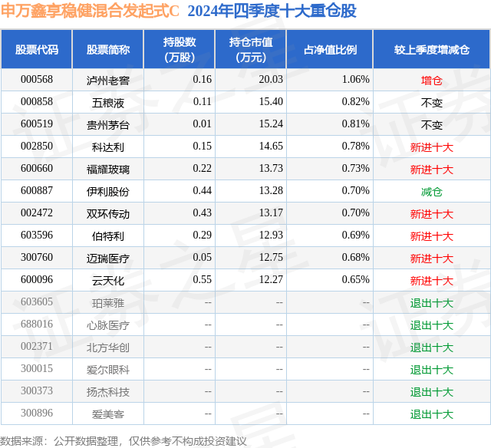Click the 增仓 status for 泸州老窖

pos(432,81)
